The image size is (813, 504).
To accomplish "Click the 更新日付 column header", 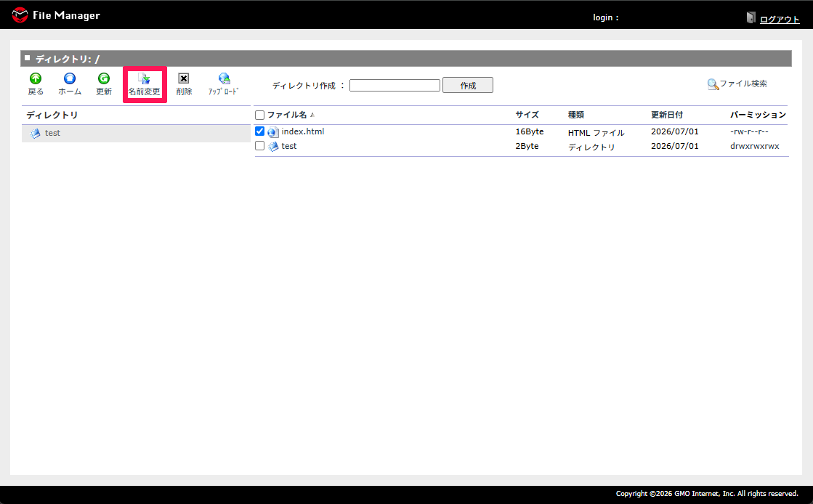I will tap(667, 115).
